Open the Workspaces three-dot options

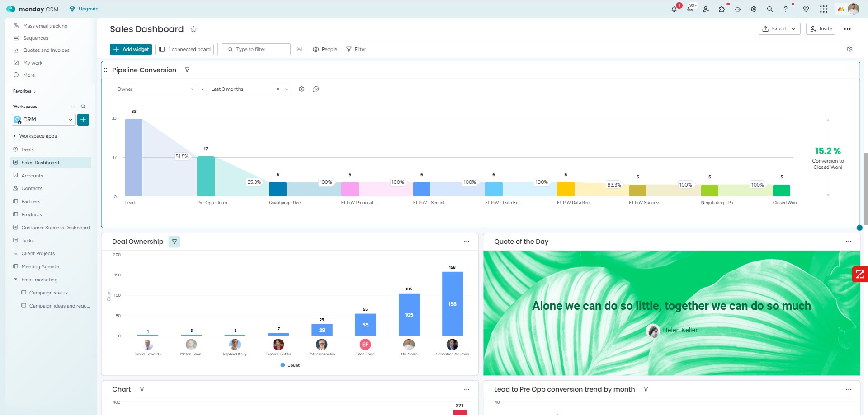71,107
